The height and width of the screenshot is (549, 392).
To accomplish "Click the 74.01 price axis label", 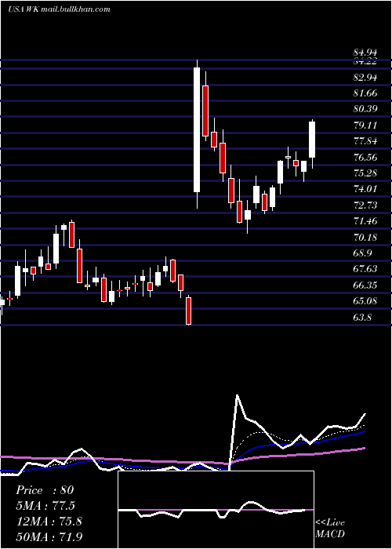I will (365, 189).
